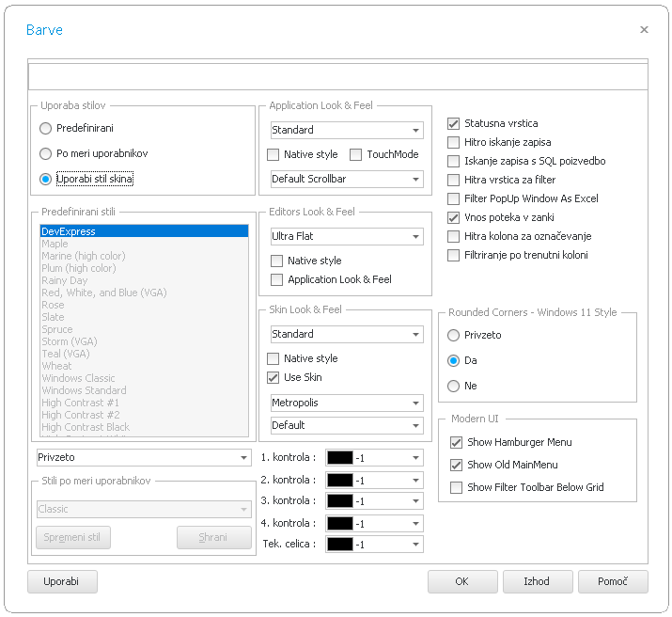The width and height of the screenshot is (672, 617).
Task: Uncheck the Statusna vrstica checkbox
Action: click(x=454, y=123)
